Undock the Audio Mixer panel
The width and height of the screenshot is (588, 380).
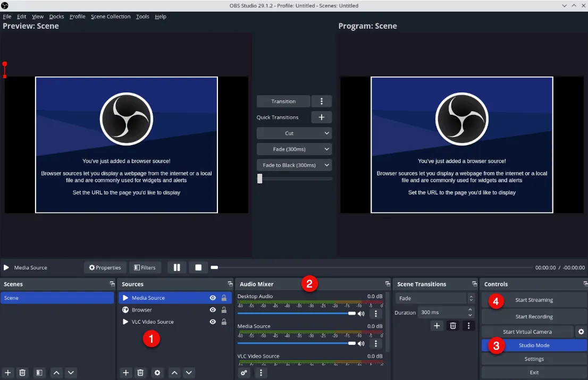[x=388, y=284]
